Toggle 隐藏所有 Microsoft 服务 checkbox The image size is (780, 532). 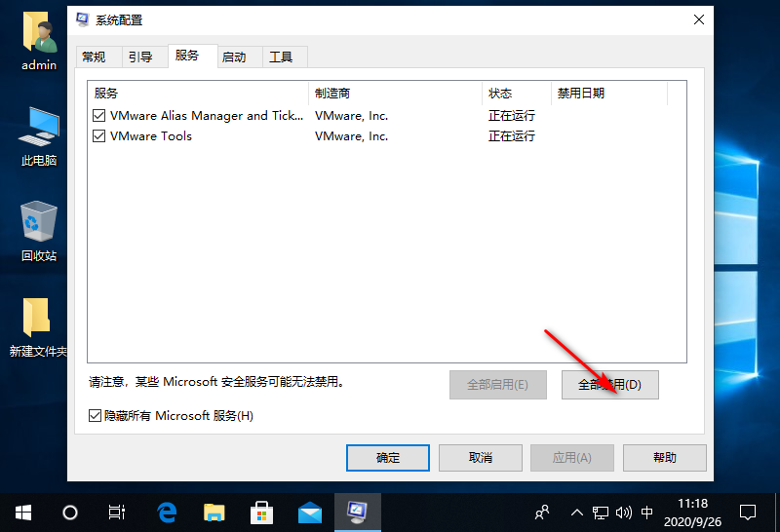pos(95,416)
